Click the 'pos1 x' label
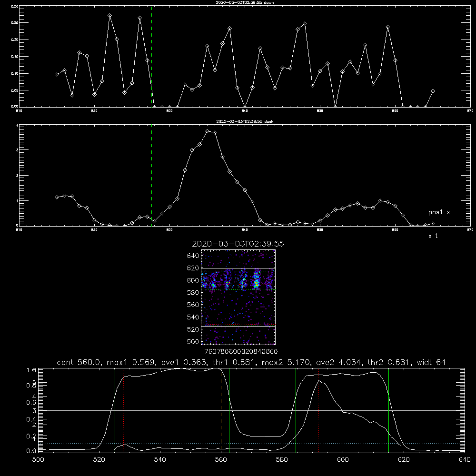Image resolution: width=476 pixels, height=476 pixels. (x=439, y=212)
